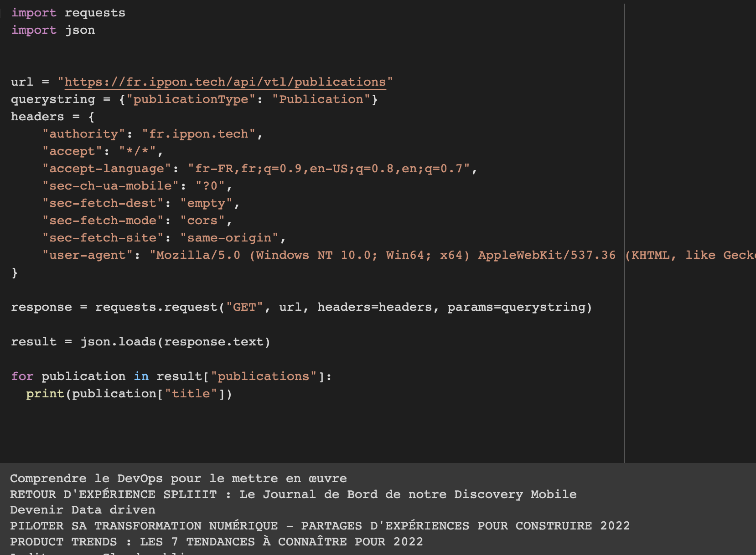Click the "authority" header key
Image resolution: width=756 pixels, height=555 pixels.
pyautogui.click(x=83, y=134)
